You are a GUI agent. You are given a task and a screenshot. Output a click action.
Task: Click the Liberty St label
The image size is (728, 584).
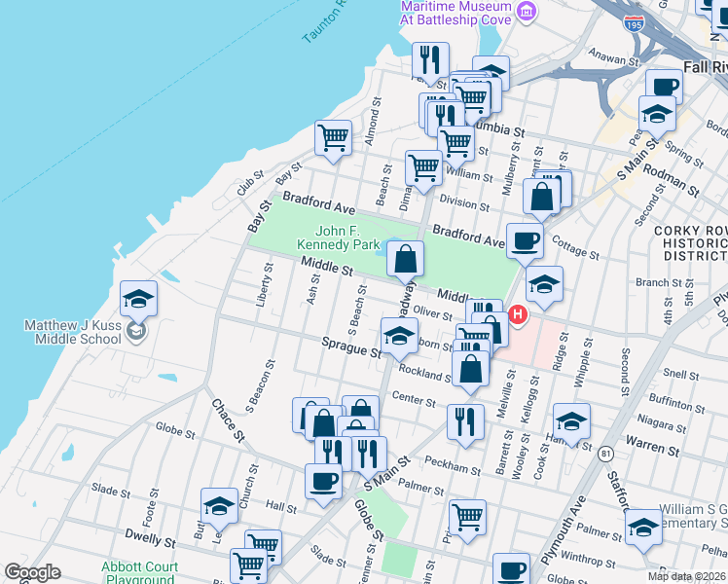point(264,285)
